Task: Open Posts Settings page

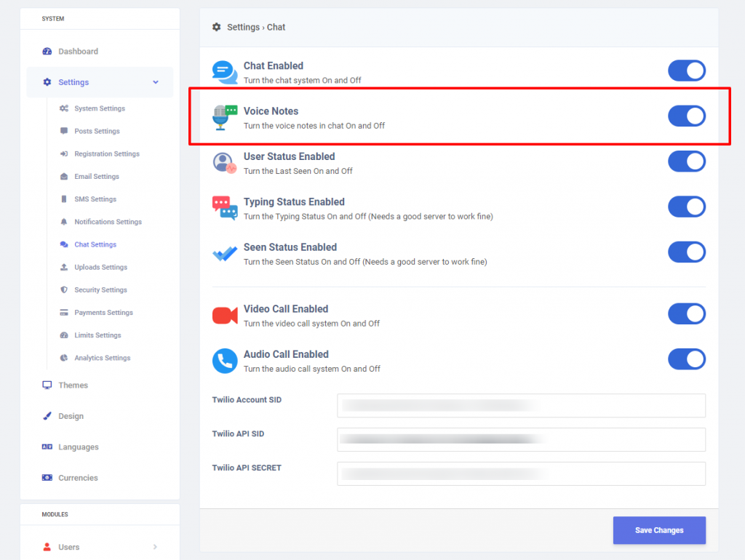Action: tap(97, 131)
